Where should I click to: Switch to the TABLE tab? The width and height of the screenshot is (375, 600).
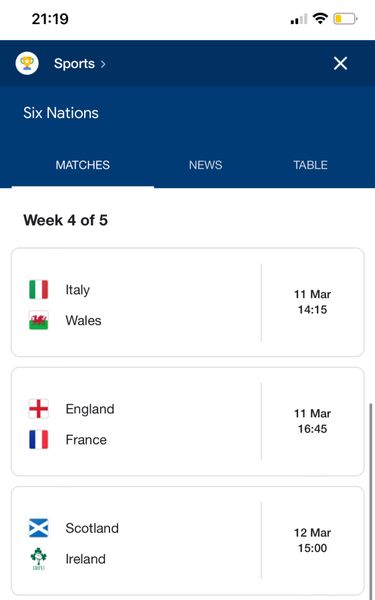310,165
